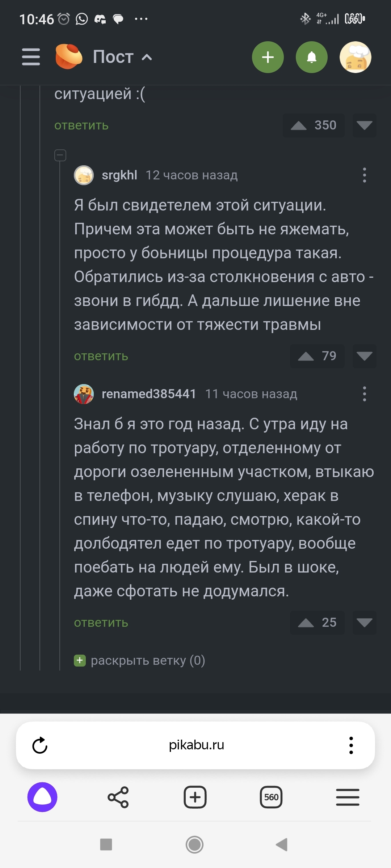This screenshot has height=868, width=391.
Task: Collapse the comment thread with minus icon
Action: (60, 155)
